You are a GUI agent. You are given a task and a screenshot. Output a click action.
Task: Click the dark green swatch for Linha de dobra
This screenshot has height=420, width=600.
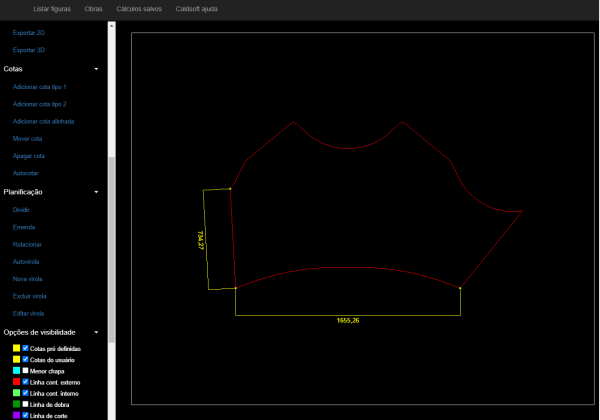[16, 404]
